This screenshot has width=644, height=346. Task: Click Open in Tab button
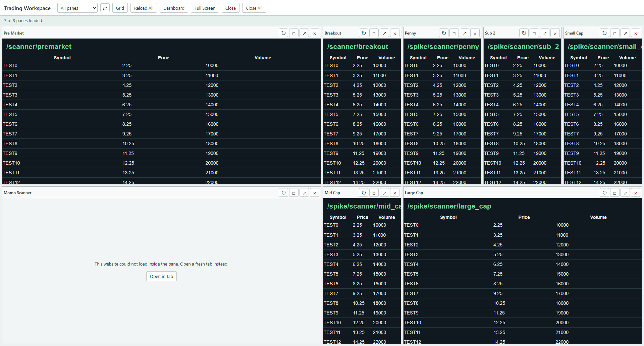click(x=161, y=276)
